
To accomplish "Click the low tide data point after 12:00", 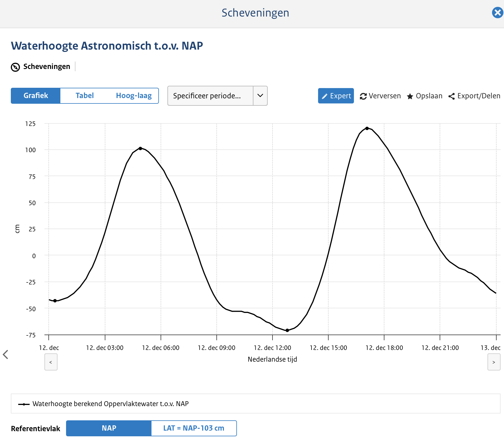I will 287,330.
